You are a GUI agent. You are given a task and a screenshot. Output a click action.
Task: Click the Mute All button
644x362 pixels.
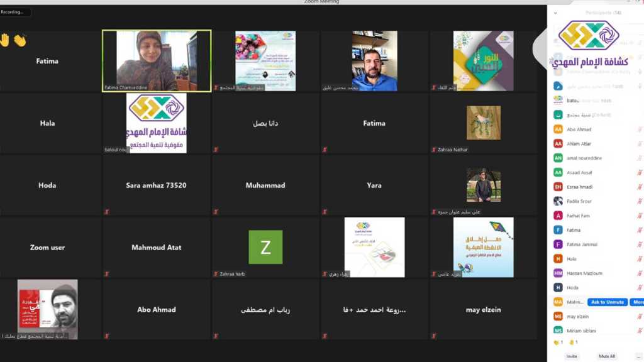coord(607,356)
